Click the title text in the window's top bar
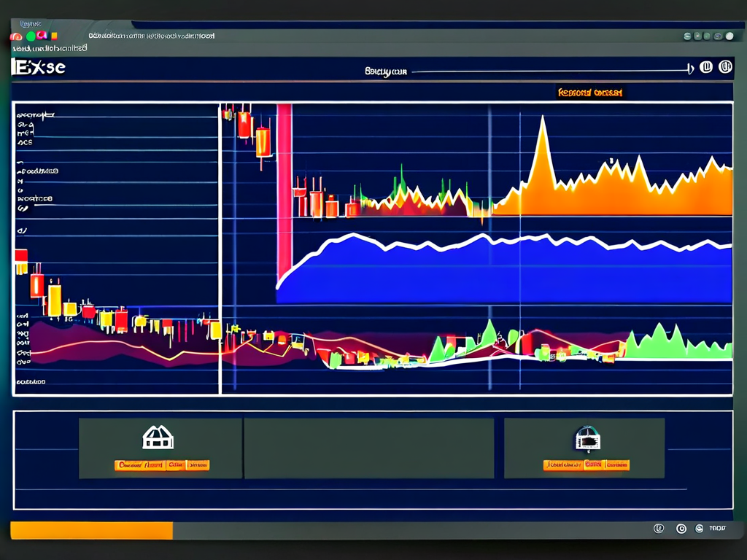 151,35
